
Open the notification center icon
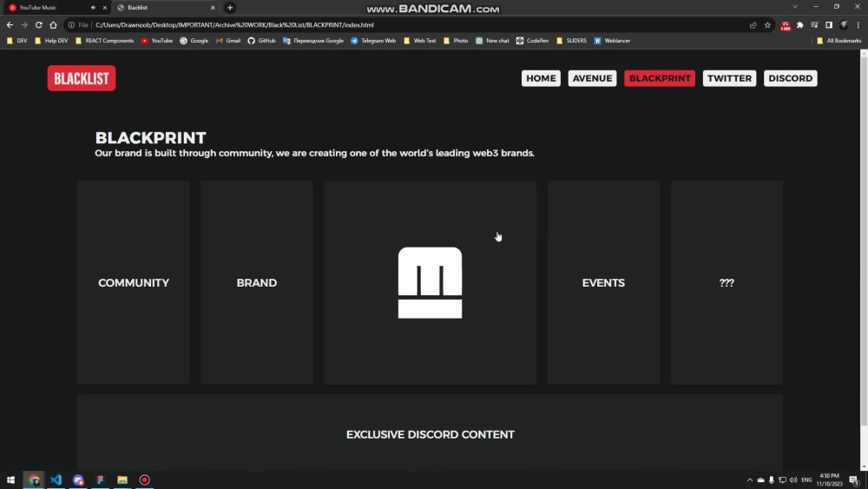coord(854,480)
